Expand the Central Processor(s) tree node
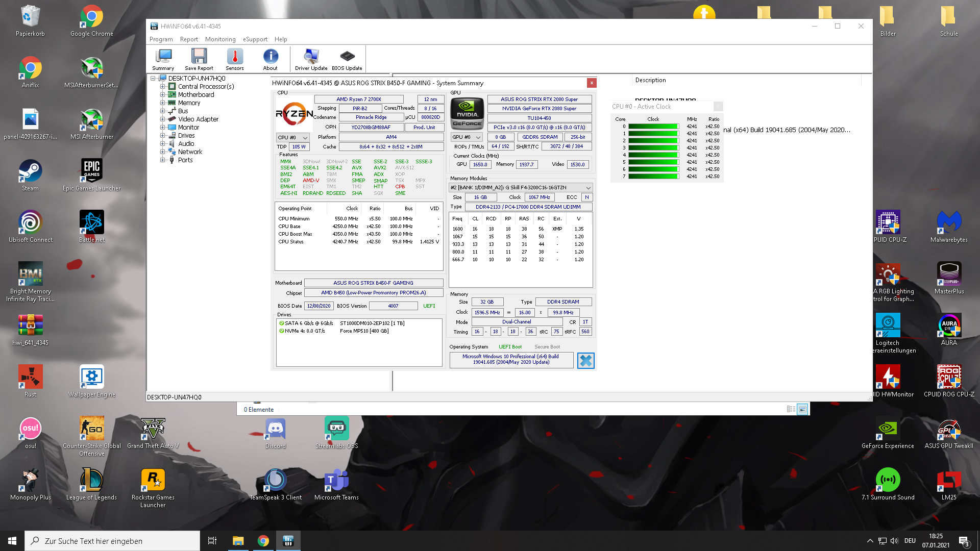Screen dimensions: 980x551 [x=162, y=87]
